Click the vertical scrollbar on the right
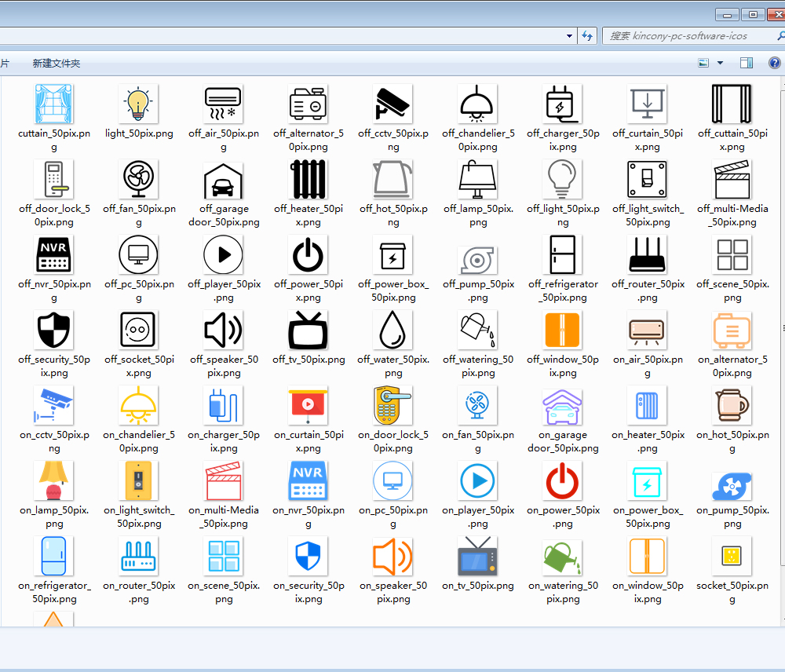Image resolution: width=785 pixels, height=672 pixels. [782, 330]
